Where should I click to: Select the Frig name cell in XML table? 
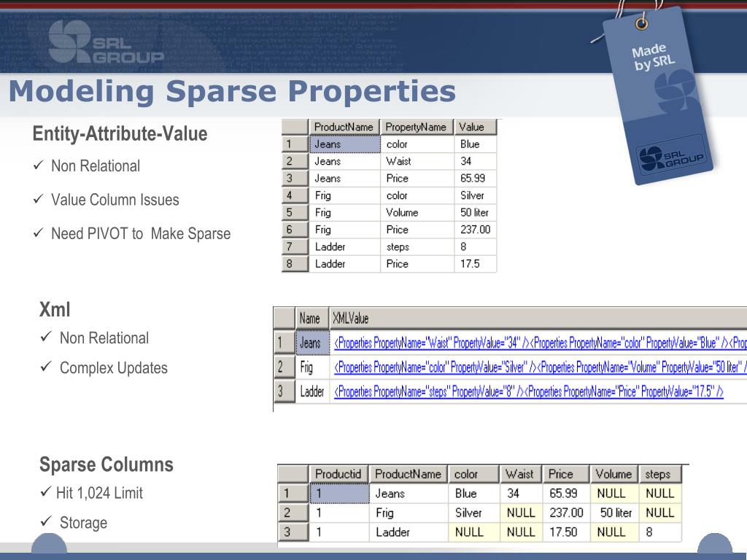[312, 367]
